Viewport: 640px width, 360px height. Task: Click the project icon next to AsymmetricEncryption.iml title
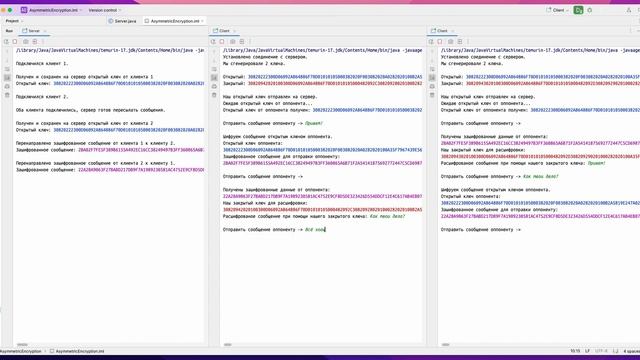(x=24, y=10)
